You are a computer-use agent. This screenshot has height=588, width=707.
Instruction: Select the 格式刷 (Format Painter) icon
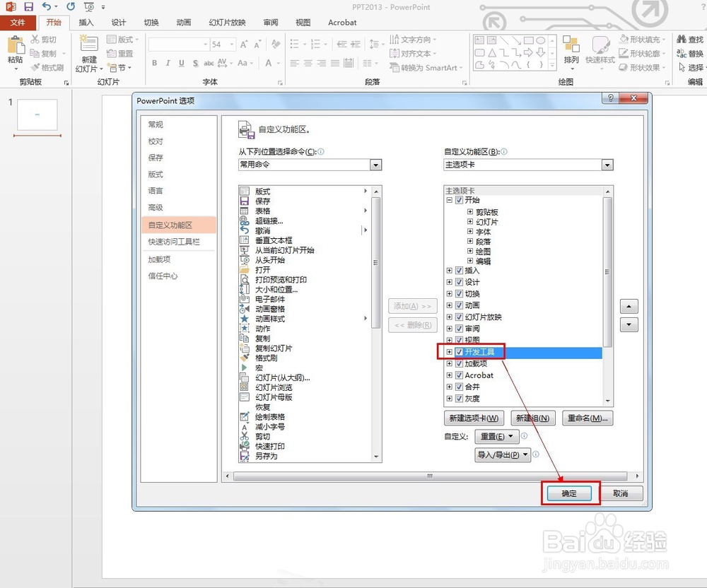coord(48,68)
